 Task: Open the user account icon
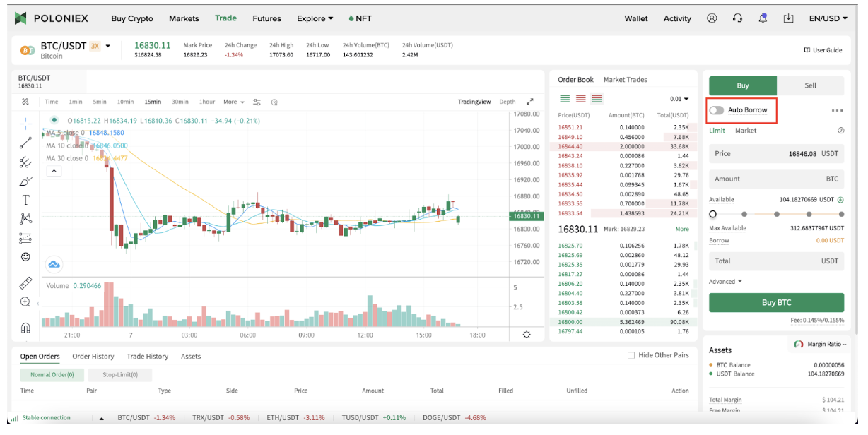[712, 18]
